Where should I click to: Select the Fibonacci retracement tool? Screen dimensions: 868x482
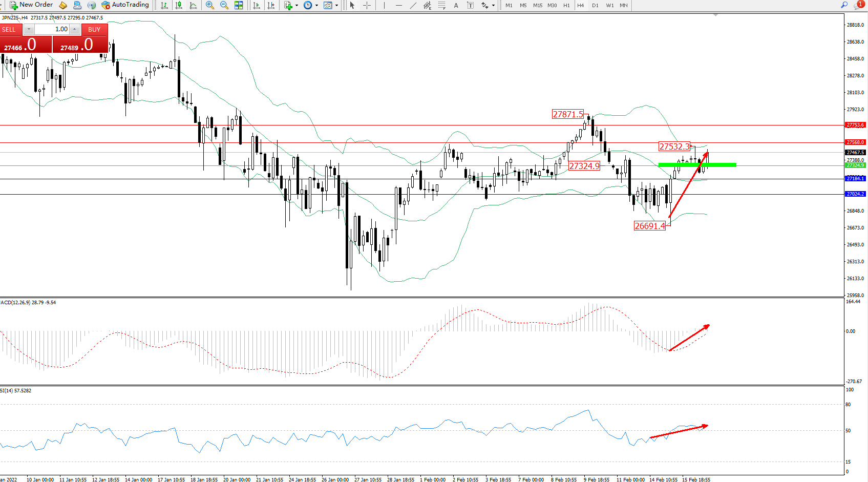(441, 5)
